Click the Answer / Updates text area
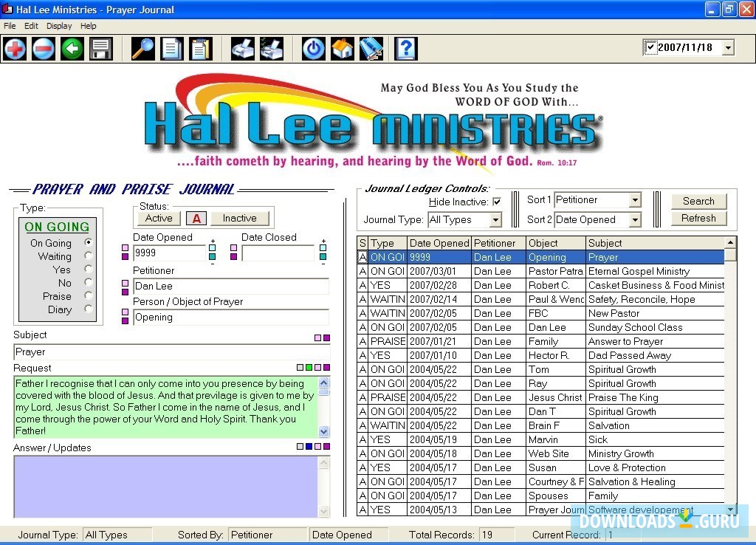Screen dimensions: 756x545 165,487
